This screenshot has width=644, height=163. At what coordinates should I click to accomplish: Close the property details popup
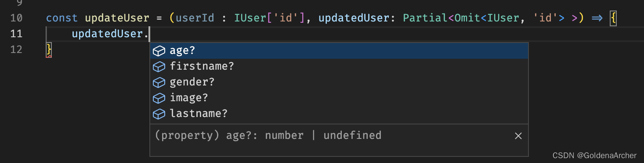(x=518, y=136)
